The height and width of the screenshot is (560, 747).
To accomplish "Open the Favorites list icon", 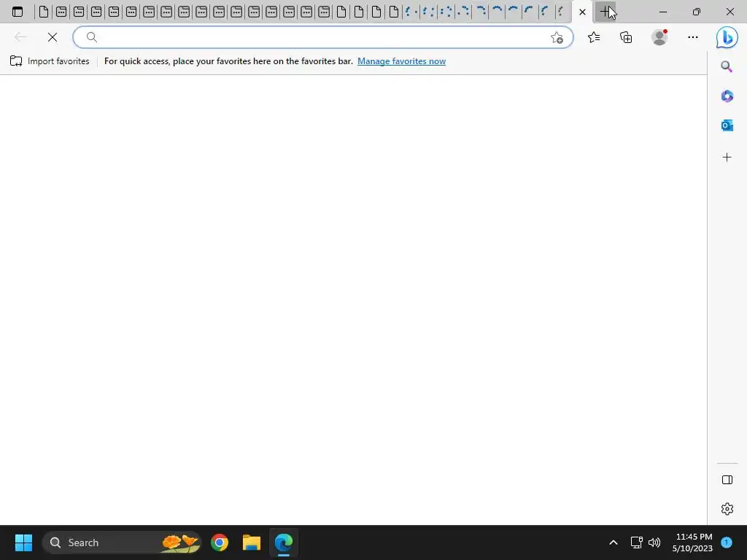I will point(594,37).
